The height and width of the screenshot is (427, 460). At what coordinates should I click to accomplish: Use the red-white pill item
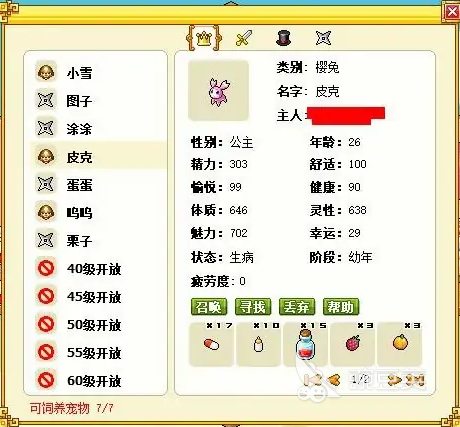point(211,345)
